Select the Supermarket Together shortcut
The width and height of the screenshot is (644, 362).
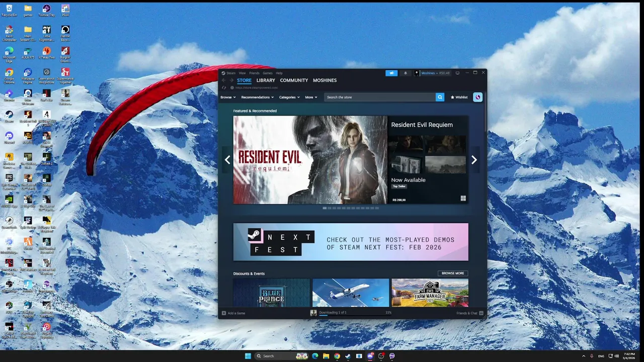(65, 76)
